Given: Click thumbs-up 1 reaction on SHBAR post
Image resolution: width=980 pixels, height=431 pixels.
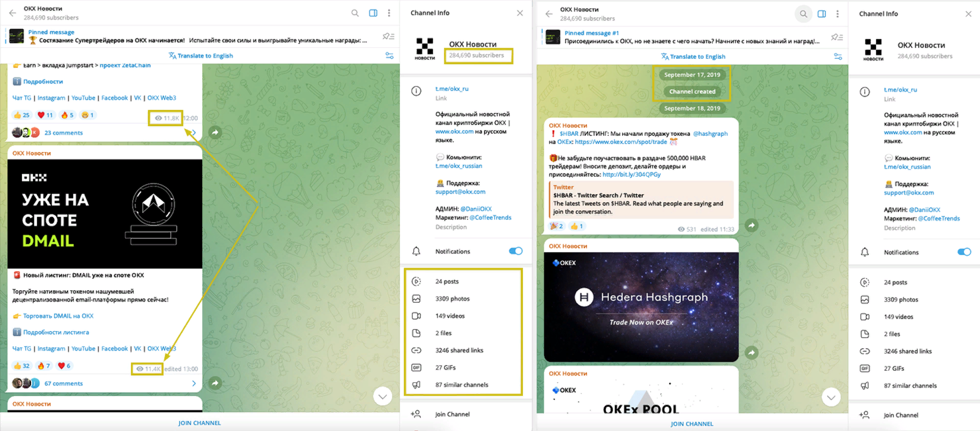Looking at the screenshot, I should click(x=577, y=226).
